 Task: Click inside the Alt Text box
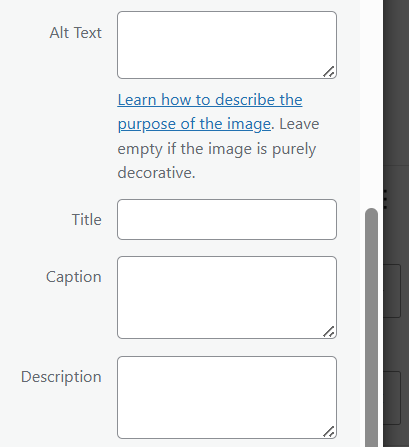[227, 45]
